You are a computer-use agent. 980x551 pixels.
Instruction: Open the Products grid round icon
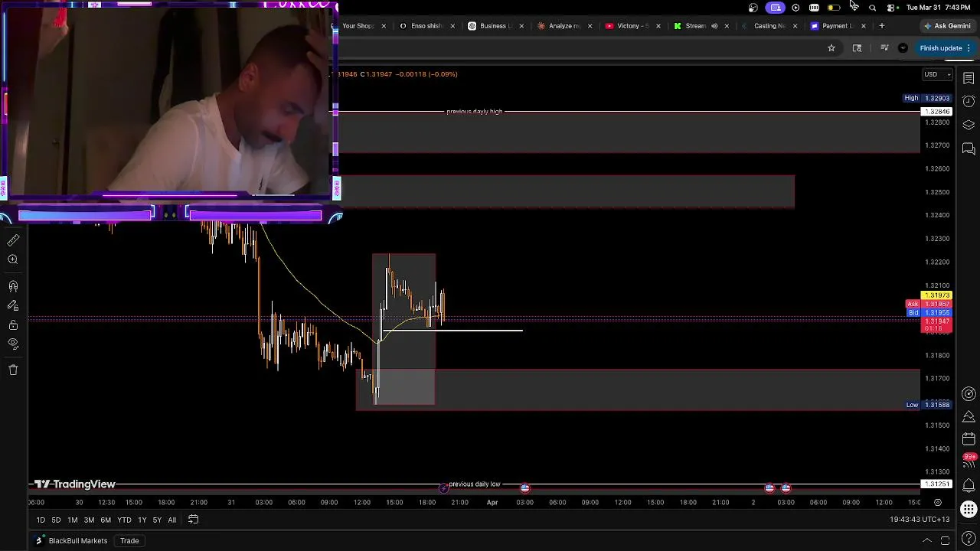(x=969, y=509)
